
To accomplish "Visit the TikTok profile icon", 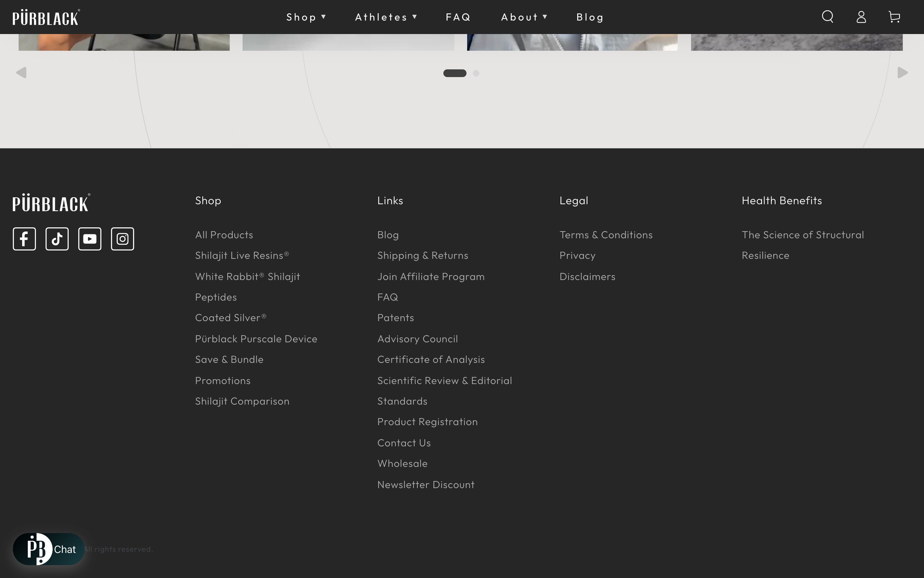I will (57, 239).
